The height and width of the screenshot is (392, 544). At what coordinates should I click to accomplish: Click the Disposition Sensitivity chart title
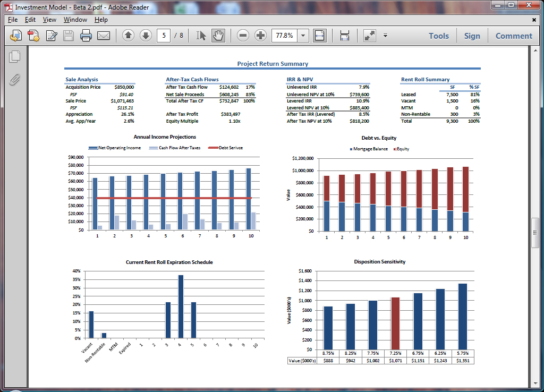[379, 262]
